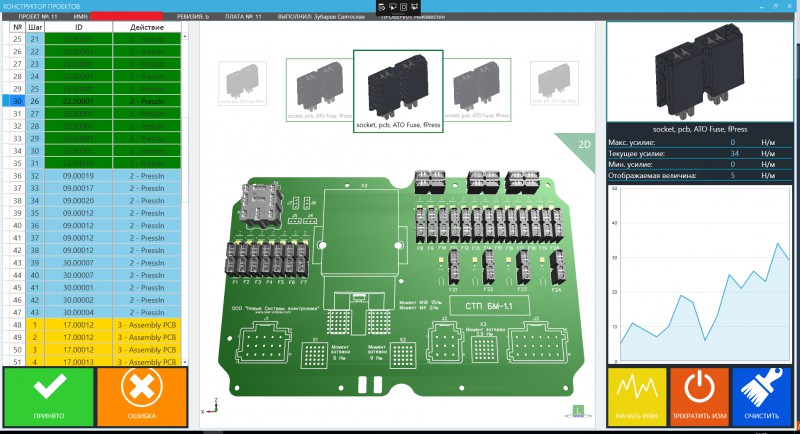
Task: Select the highlighted center socket thumbnail
Action: pyautogui.click(x=398, y=91)
